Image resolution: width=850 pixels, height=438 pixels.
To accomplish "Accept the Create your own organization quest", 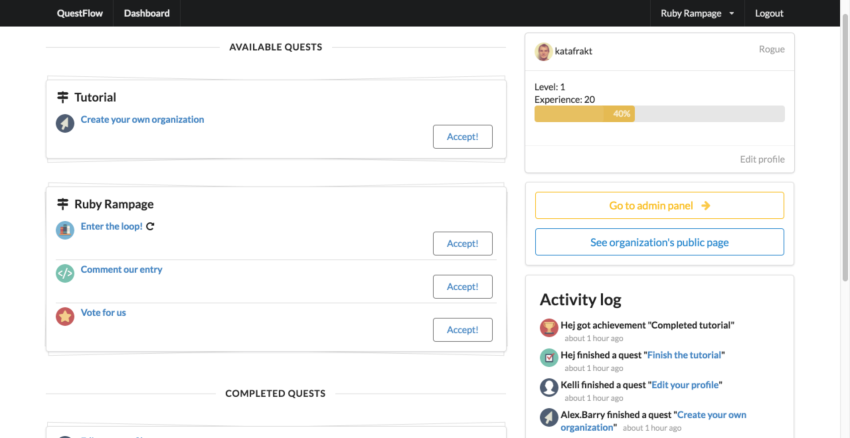I will pos(462,137).
